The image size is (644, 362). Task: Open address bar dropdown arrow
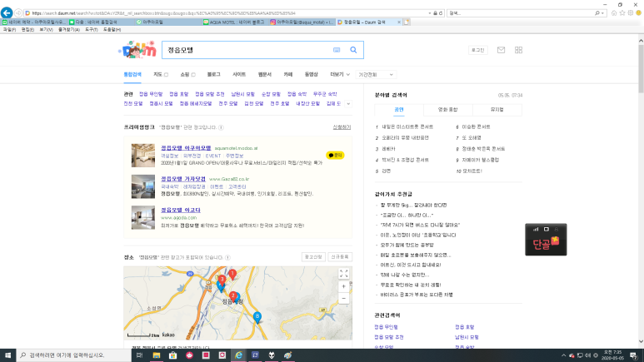pos(430,13)
